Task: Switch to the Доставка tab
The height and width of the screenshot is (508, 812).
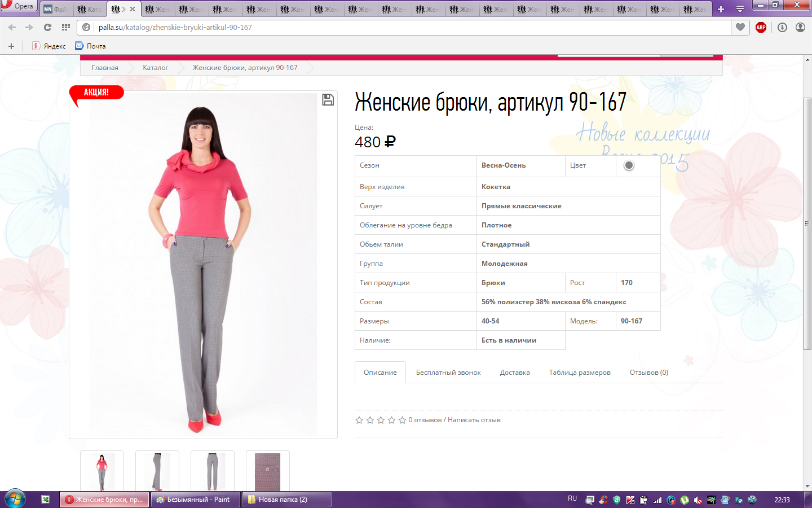Action: [514, 373]
